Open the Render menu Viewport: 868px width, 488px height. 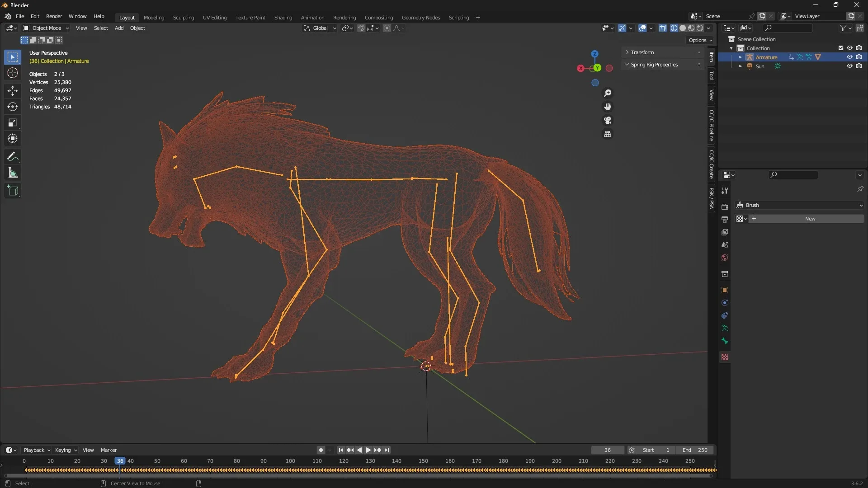54,16
